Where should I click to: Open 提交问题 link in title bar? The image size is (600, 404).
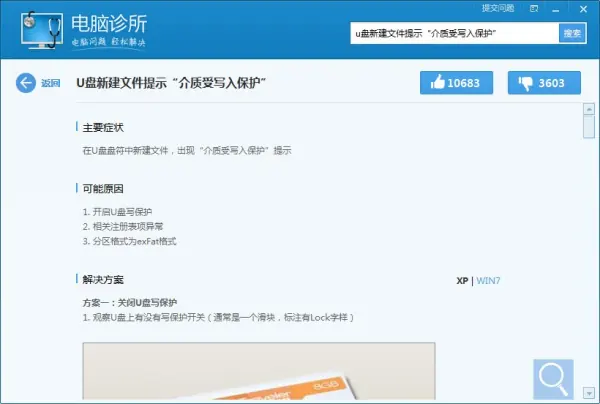[498, 8]
